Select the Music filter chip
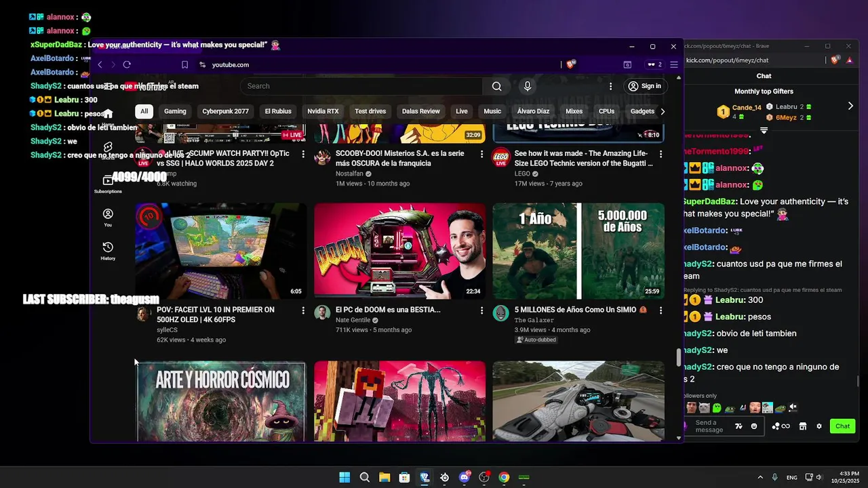This screenshot has width=868, height=488. (492, 111)
